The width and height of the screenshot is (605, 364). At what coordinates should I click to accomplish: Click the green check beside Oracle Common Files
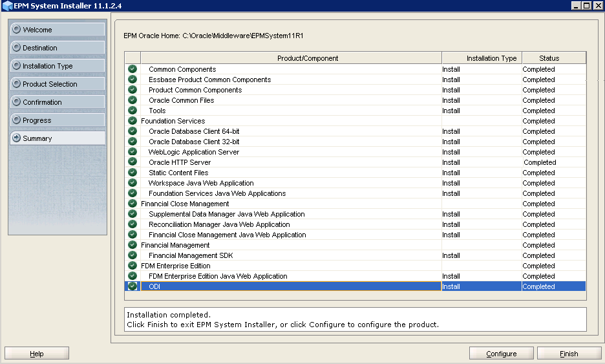133,100
